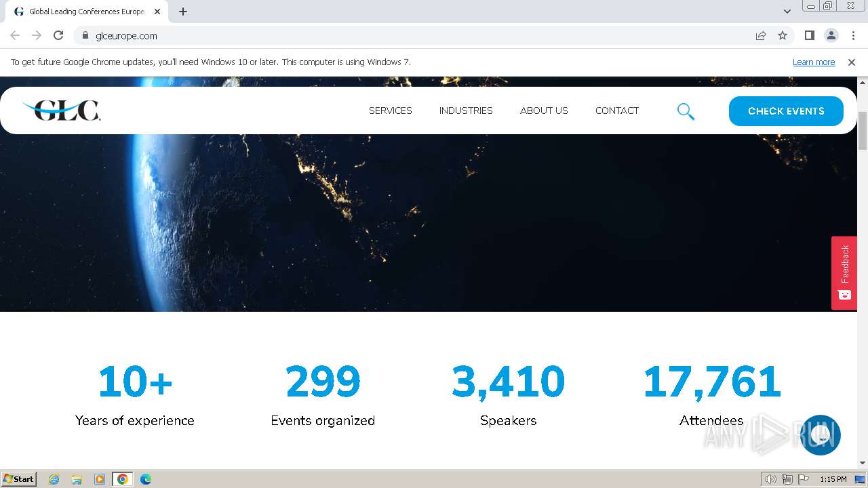Open the Chrome three-dot menu

click(x=853, y=35)
